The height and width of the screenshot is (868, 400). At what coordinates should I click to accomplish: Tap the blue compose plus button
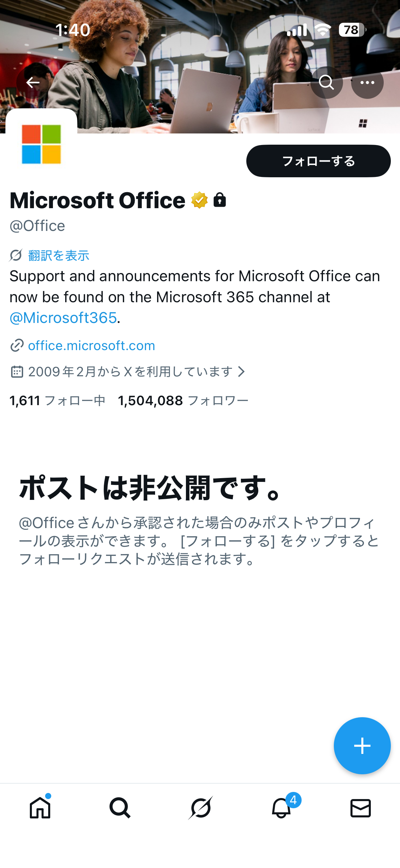[x=362, y=746]
